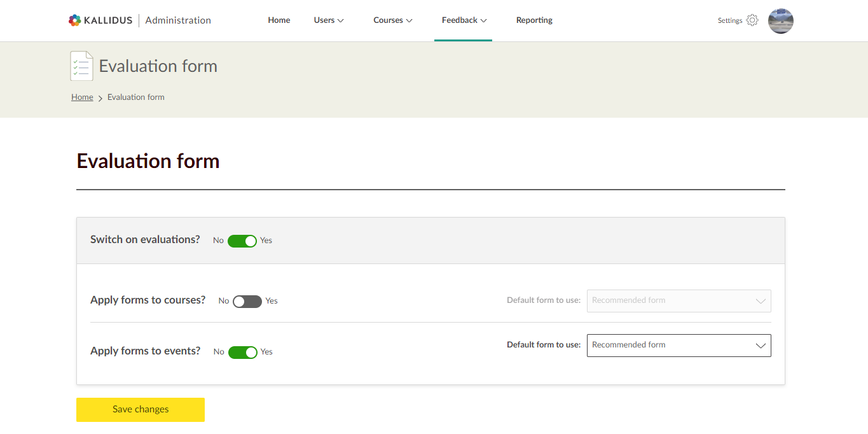The height and width of the screenshot is (434, 868).
Task: Click the Save changes button
Action: pyautogui.click(x=141, y=410)
